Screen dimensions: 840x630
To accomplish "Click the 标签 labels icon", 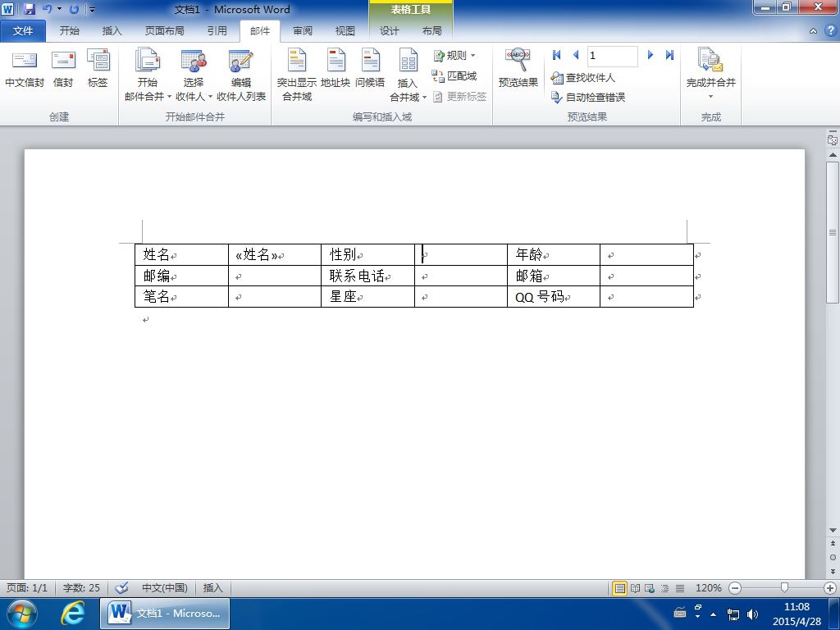I will point(98,70).
